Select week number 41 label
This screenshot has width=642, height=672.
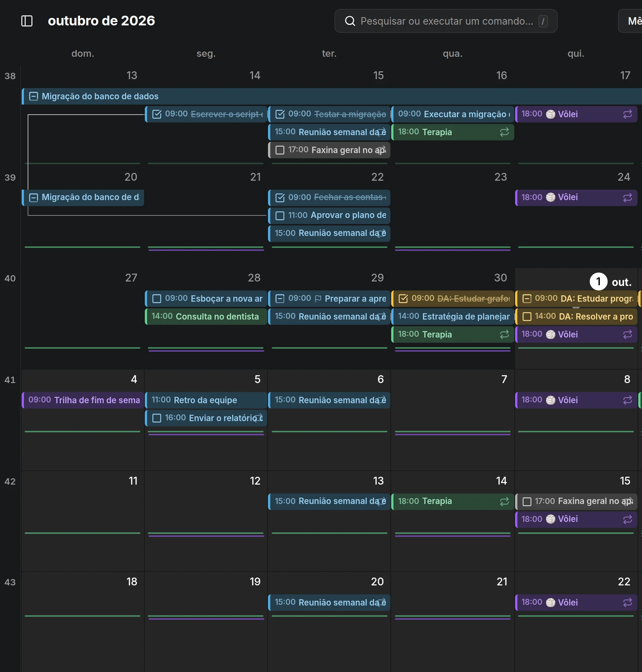(x=10, y=380)
